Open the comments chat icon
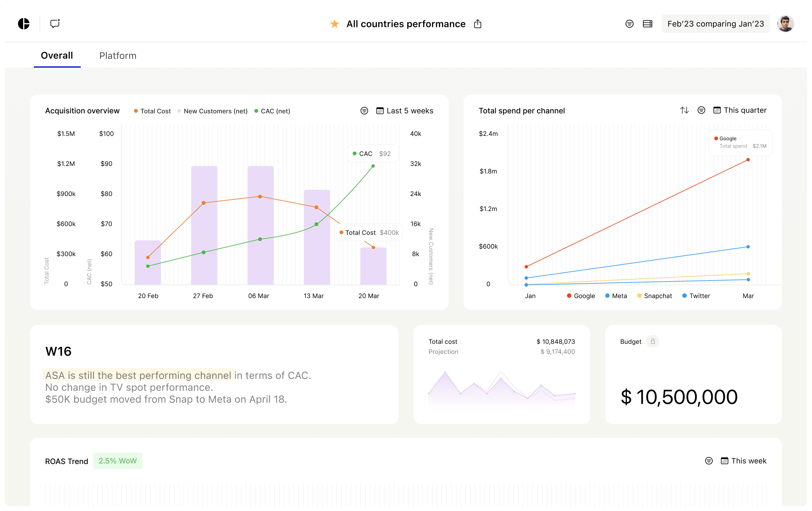The width and height of the screenshot is (812, 511). [x=55, y=23]
